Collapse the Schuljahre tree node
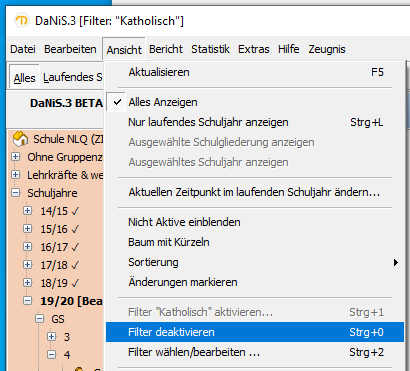410x371 pixels. 15,193
